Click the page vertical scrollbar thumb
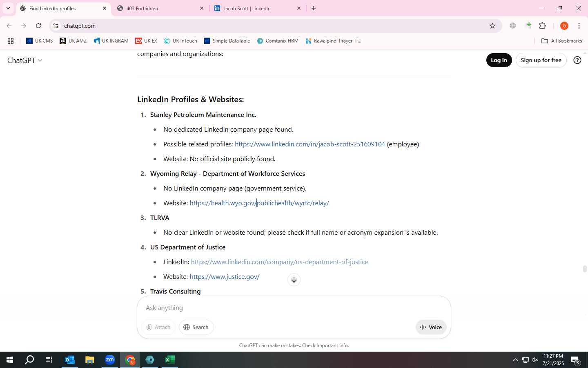This screenshot has width=588, height=368. click(x=585, y=269)
